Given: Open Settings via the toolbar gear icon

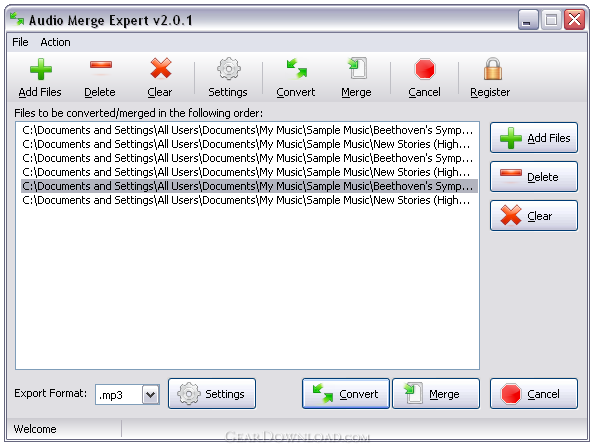Looking at the screenshot, I should [228, 69].
